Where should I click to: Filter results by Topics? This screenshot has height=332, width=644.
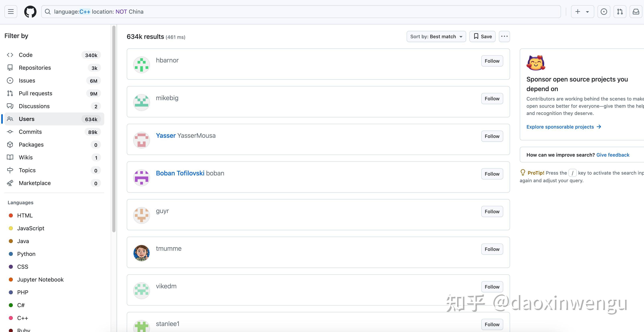click(x=54, y=170)
